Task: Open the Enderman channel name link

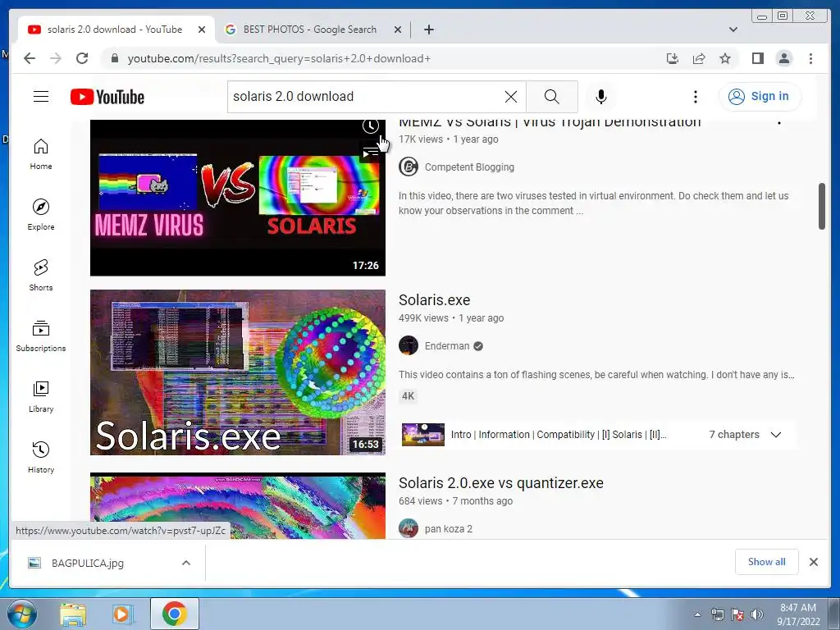Action: [447, 346]
